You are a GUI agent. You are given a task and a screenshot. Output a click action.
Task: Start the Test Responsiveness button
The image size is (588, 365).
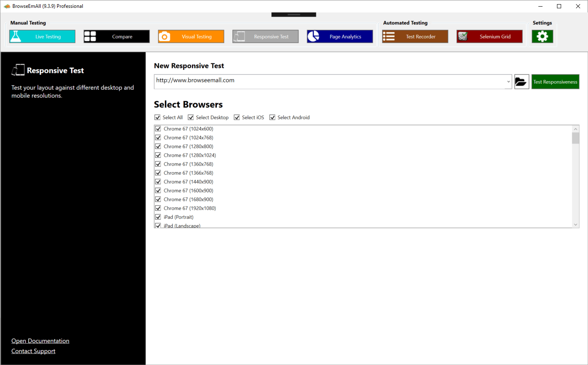click(x=555, y=82)
